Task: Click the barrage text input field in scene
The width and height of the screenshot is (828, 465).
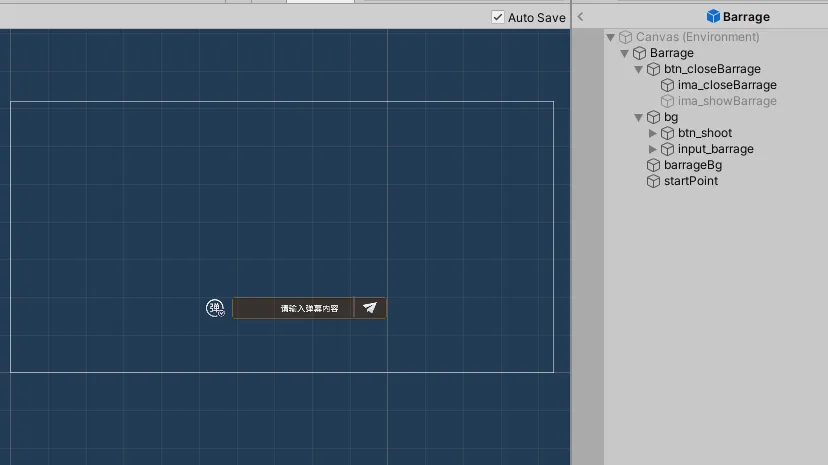Action: pyautogui.click(x=293, y=308)
